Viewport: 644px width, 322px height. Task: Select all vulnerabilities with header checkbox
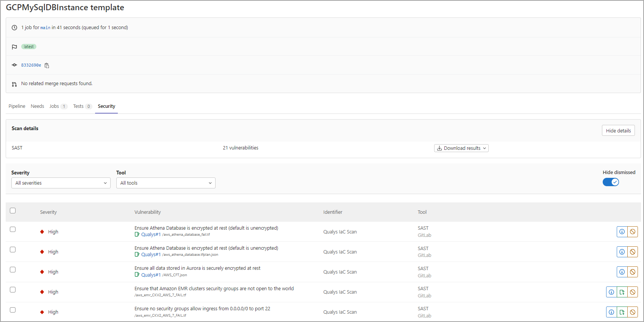[x=13, y=210]
